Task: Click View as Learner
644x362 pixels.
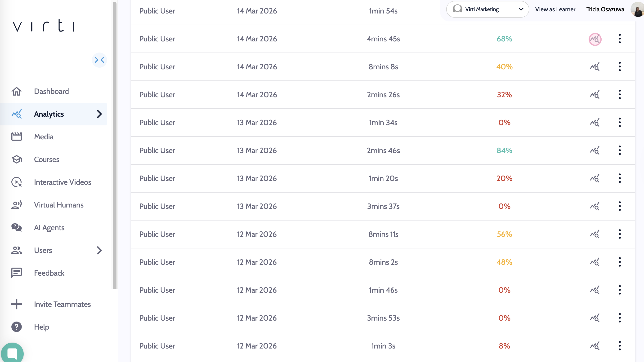Action: tap(555, 9)
